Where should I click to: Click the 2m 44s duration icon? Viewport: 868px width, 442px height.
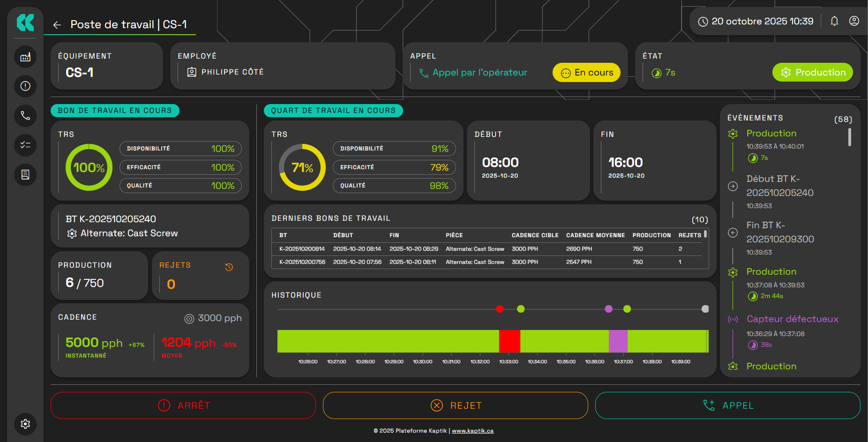(x=753, y=296)
